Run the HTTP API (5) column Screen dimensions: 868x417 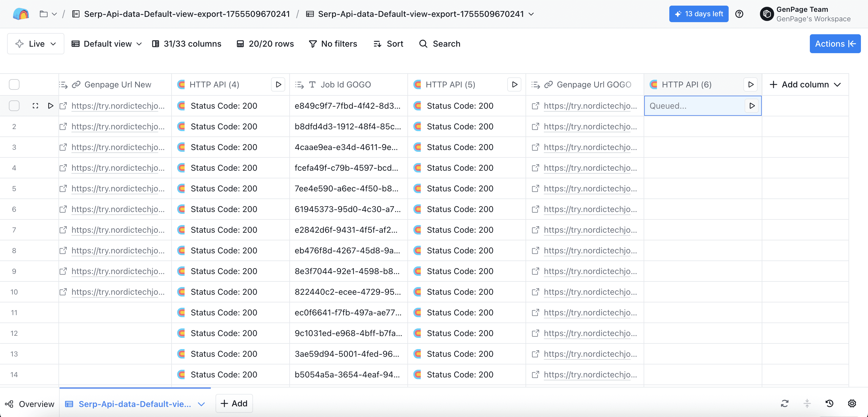[x=514, y=85]
